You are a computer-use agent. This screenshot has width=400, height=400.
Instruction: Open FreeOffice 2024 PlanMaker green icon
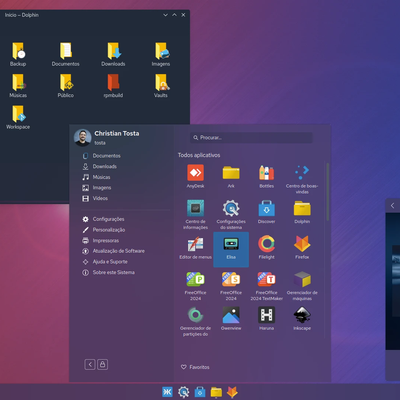[x=195, y=285]
